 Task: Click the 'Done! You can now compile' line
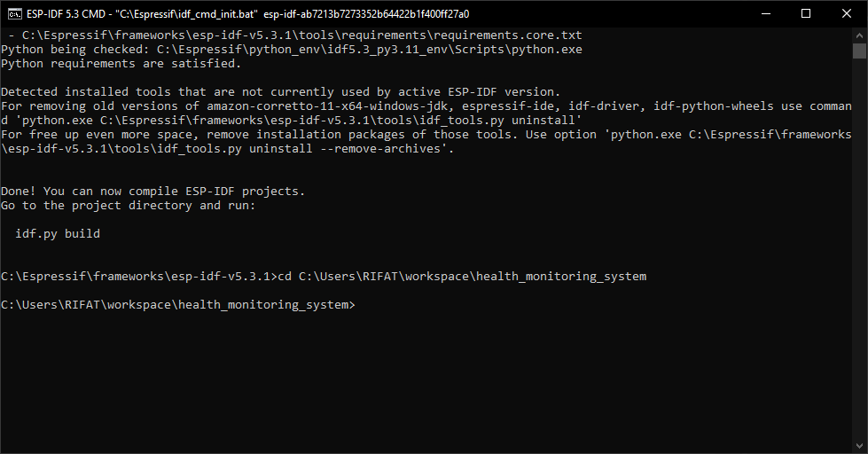pos(152,191)
